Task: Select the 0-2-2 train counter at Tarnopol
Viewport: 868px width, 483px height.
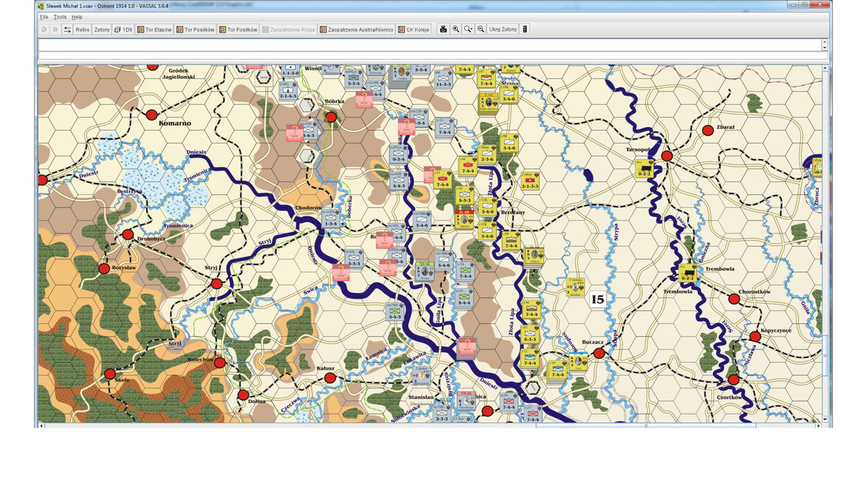Action: click(x=644, y=168)
